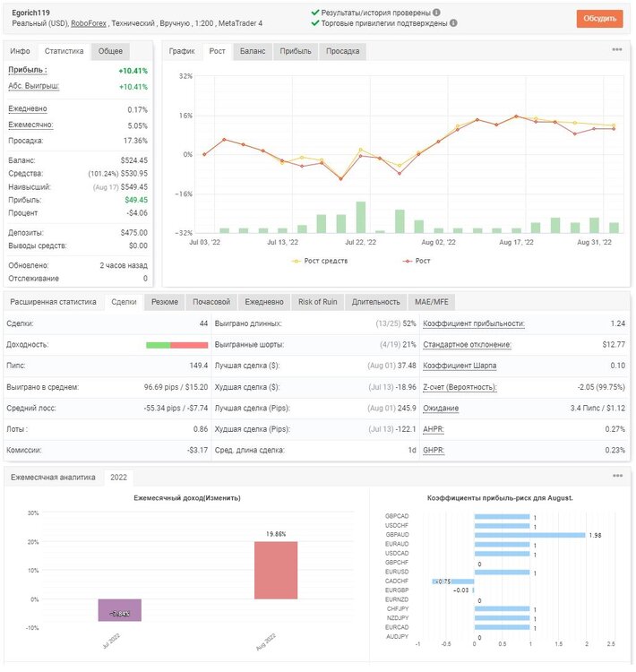
Task: Click the info icon next to Торговые привилегии подтверждены
Action: tap(453, 23)
